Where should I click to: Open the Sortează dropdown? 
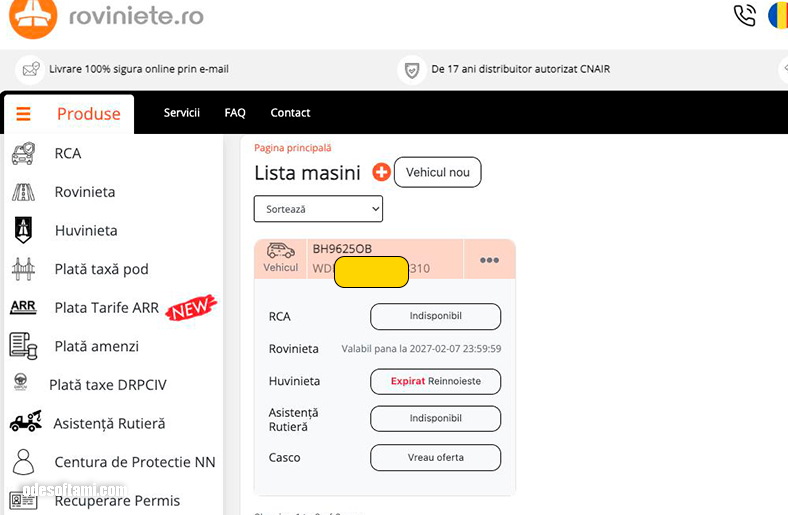point(318,209)
